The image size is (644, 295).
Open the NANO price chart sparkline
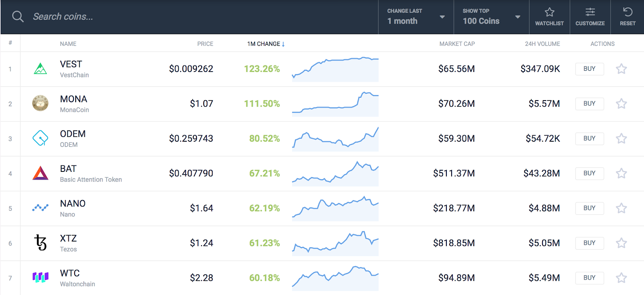click(x=335, y=208)
